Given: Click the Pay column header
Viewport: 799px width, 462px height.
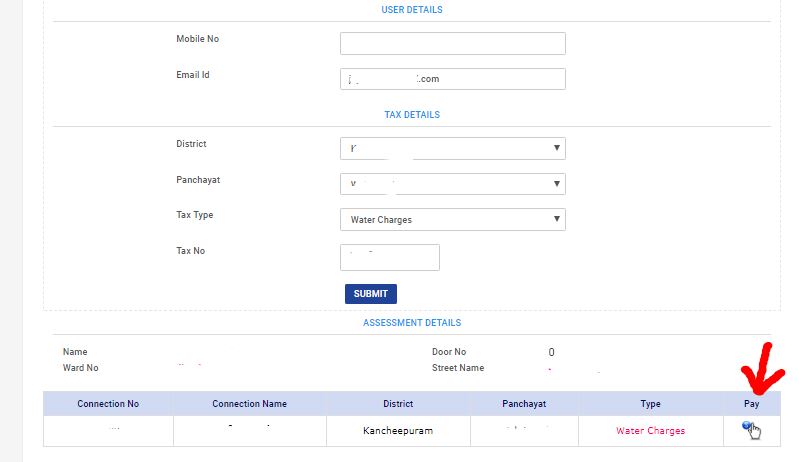Looking at the screenshot, I should [x=751, y=404].
